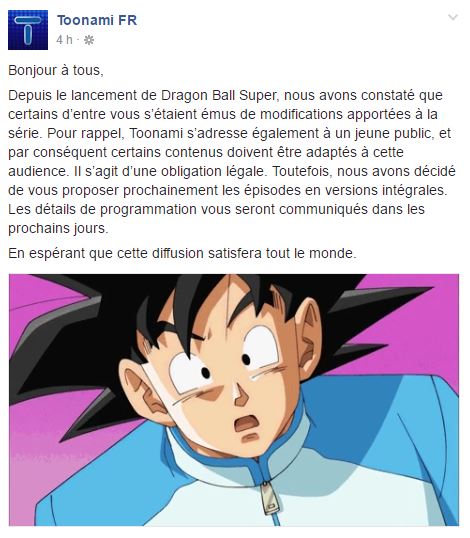Click Goku's open mouth in the image
The image size is (470, 538).
click(248, 424)
